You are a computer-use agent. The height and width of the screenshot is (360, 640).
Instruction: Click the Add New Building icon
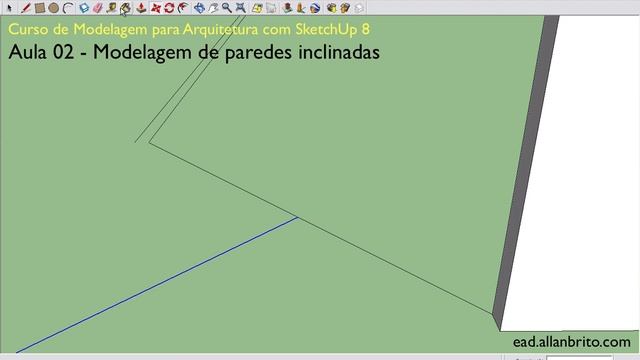[287, 8]
